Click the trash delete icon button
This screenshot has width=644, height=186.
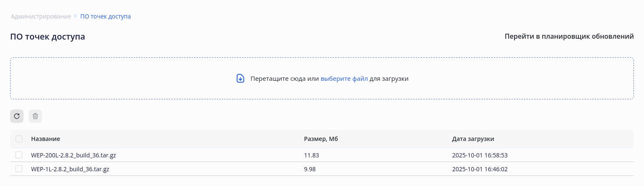click(x=35, y=116)
